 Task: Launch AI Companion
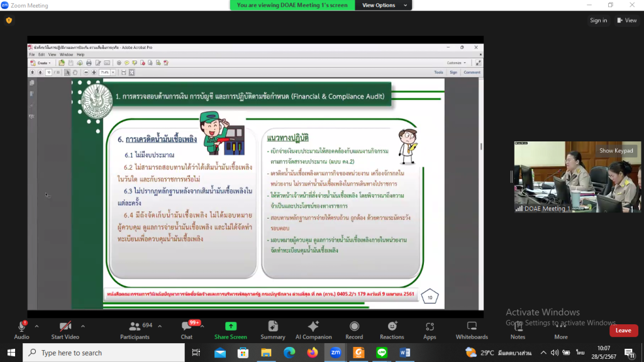[x=313, y=331]
